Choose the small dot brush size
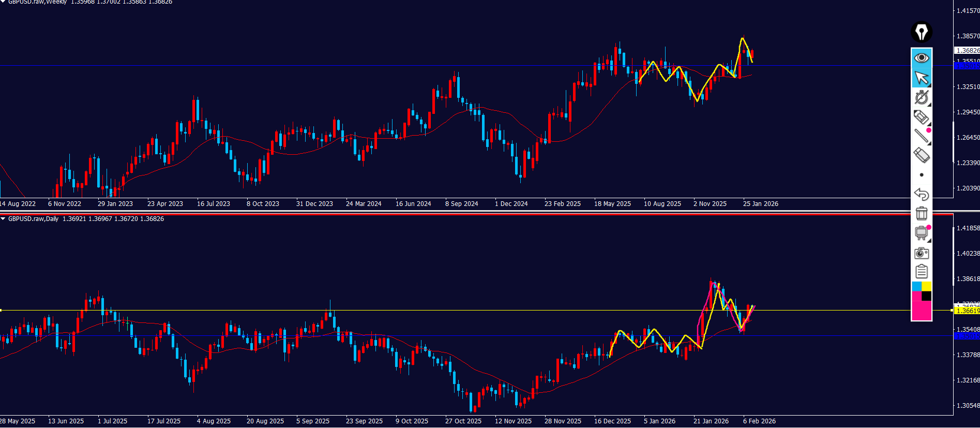This screenshot has height=428, width=980. (921, 175)
